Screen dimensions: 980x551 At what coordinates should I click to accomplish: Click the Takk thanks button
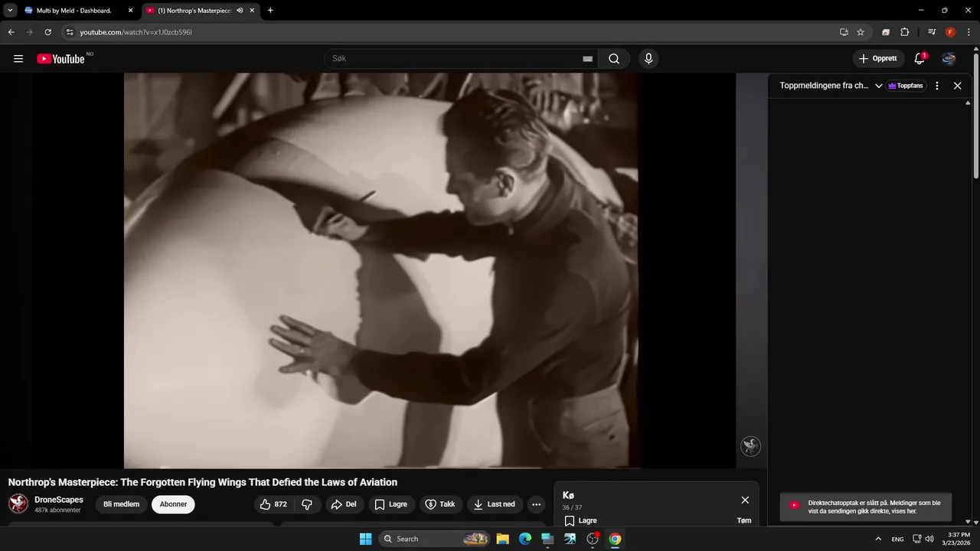[x=441, y=504]
